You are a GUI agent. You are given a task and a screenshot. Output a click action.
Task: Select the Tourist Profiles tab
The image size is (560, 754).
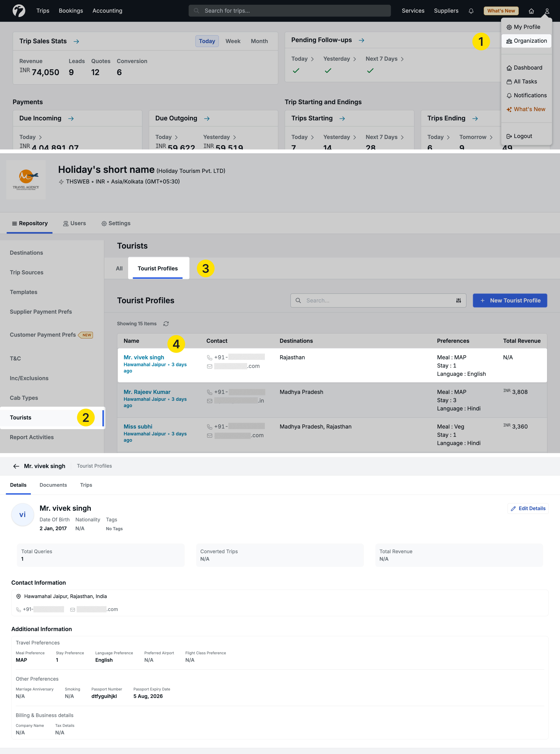pos(158,268)
